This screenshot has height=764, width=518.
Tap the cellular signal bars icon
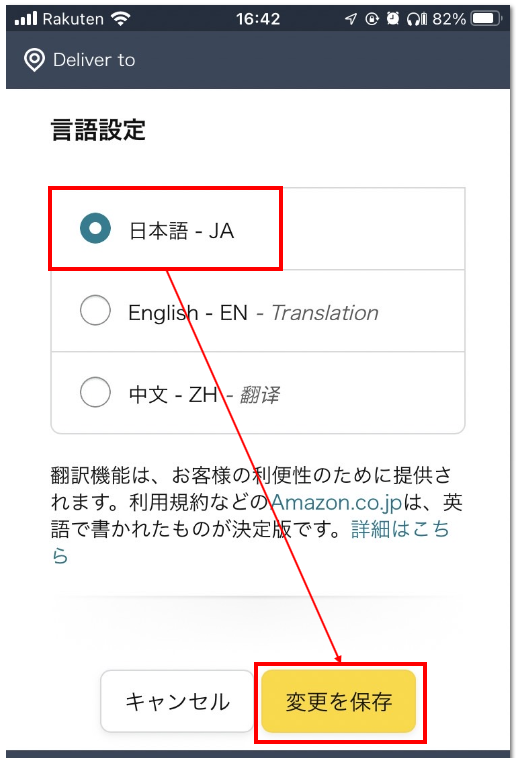(26, 19)
